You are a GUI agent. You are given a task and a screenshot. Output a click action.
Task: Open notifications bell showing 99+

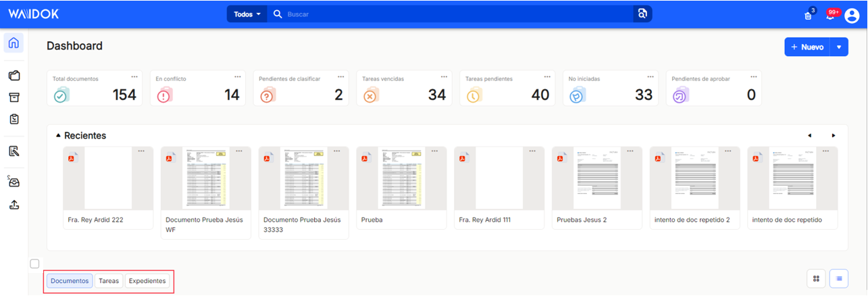pos(831,15)
